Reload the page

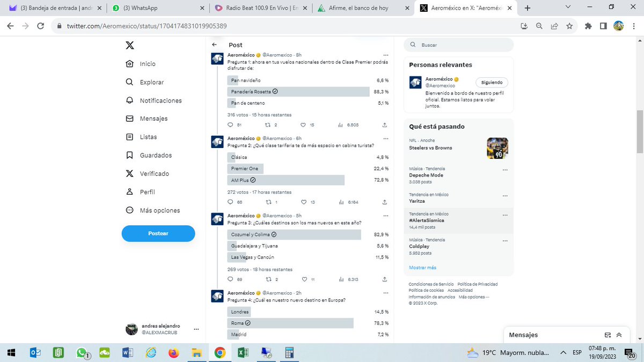[41, 26]
